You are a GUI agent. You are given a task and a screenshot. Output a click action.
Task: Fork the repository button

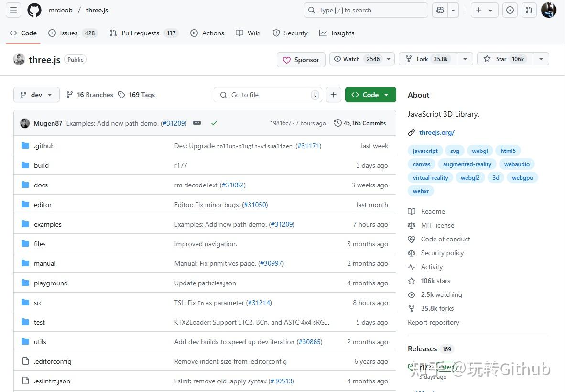[x=428, y=59]
